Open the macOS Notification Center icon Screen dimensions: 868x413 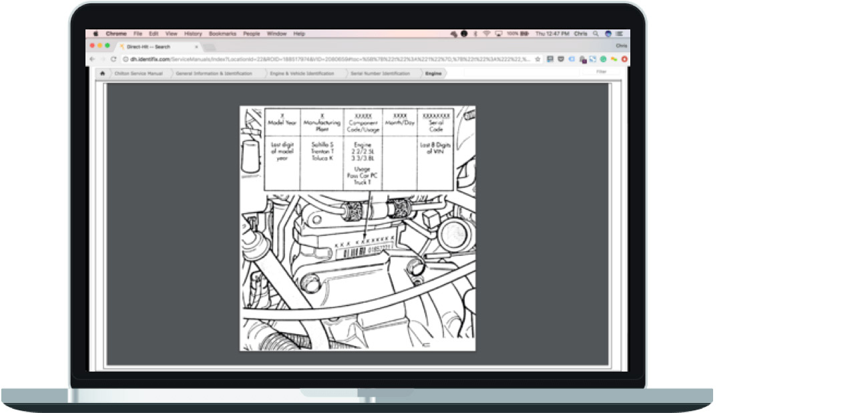click(x=620, y=33)
